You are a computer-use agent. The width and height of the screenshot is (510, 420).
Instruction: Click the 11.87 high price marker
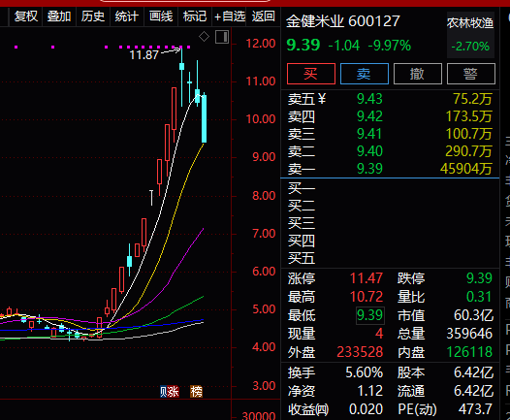pyautogui.click(x=144, y=55)
